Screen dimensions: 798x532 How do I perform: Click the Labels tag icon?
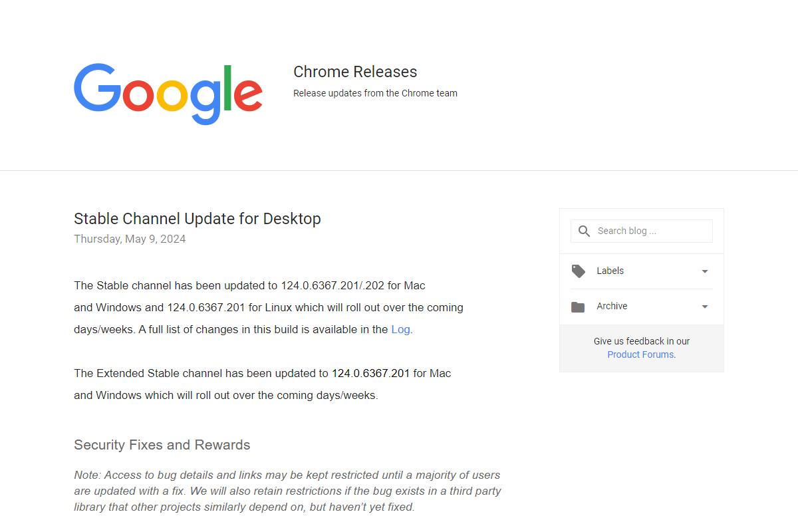pos(579,271)
